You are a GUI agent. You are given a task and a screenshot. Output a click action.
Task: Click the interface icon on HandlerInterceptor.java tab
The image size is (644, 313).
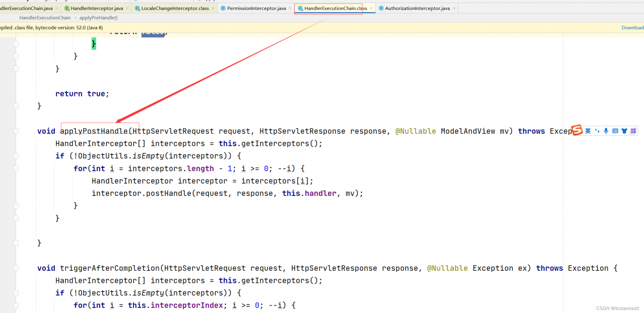[67, 9]
